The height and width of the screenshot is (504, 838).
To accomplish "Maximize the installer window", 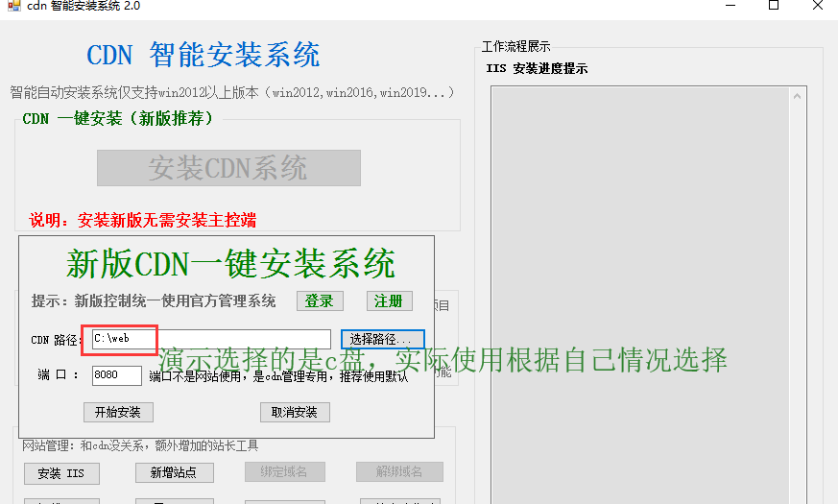I will click(x=774, y=6).
